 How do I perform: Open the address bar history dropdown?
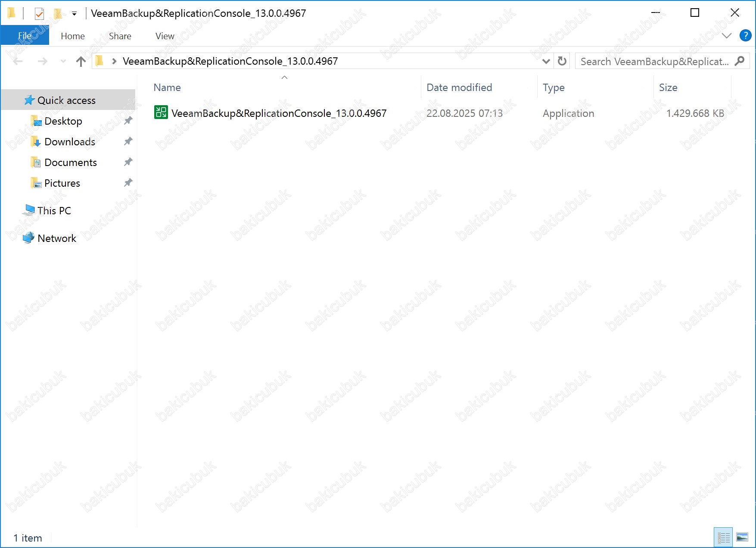point(546,61)
